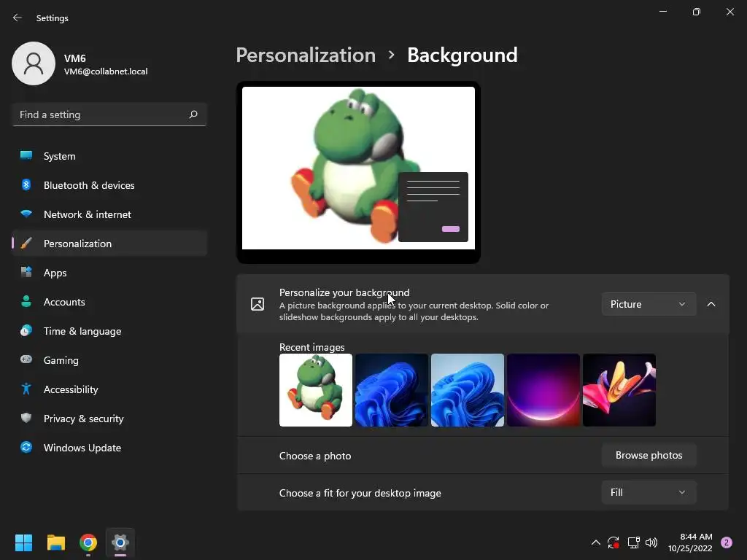747x560 pixels.
Task: Click the 'Recent images' heading
Action: click(311, 347)
